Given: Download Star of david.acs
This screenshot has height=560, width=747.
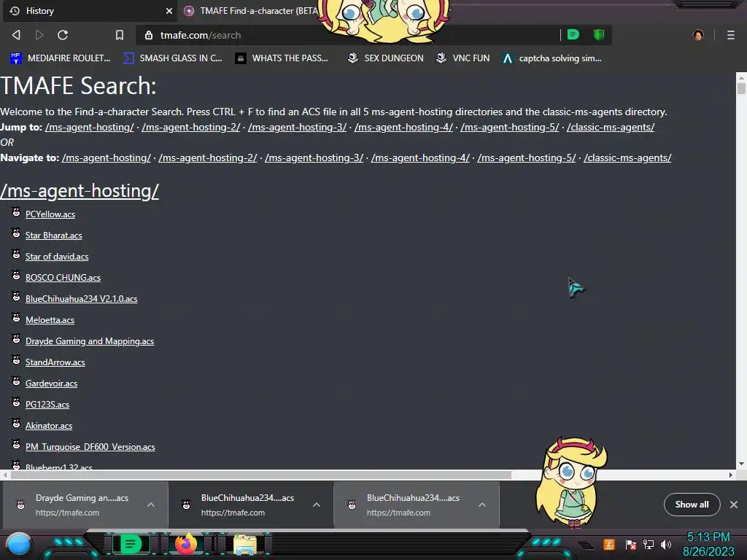Looking at the screenshot, I should [x=57, y=257].
